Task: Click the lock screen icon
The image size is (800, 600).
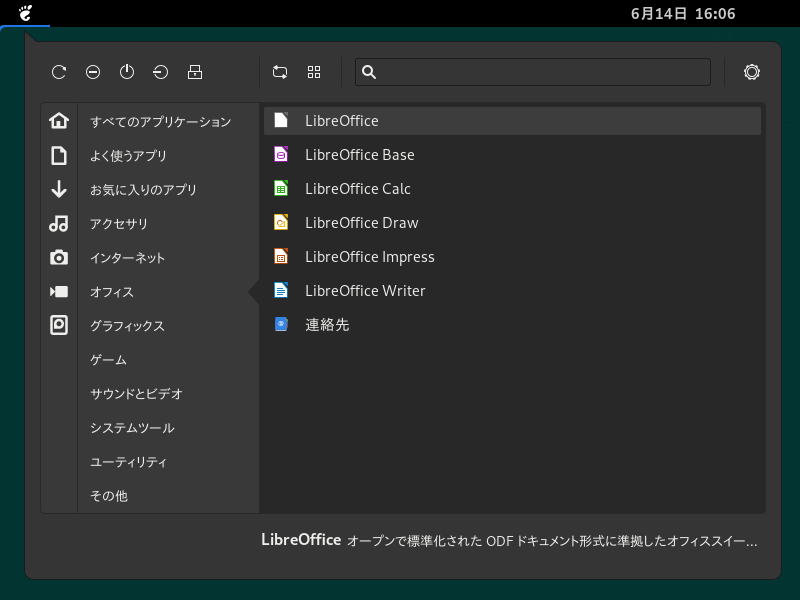Action: 195,72
